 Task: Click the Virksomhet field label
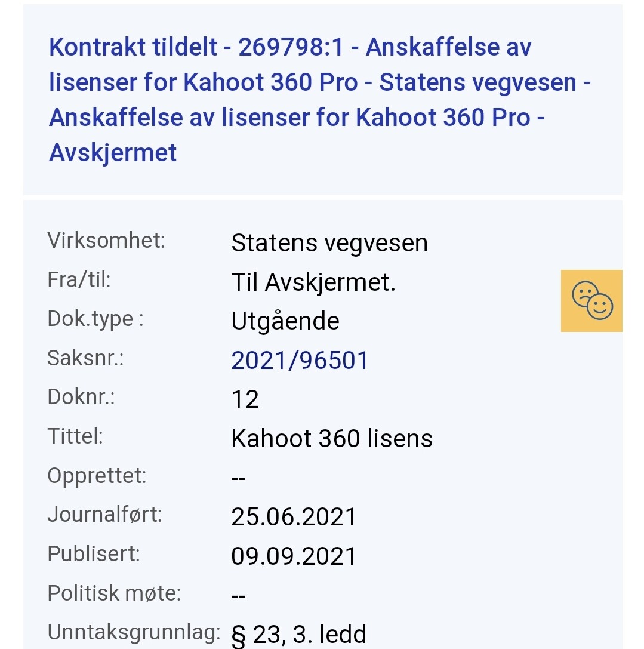click(x=106, y=241)
